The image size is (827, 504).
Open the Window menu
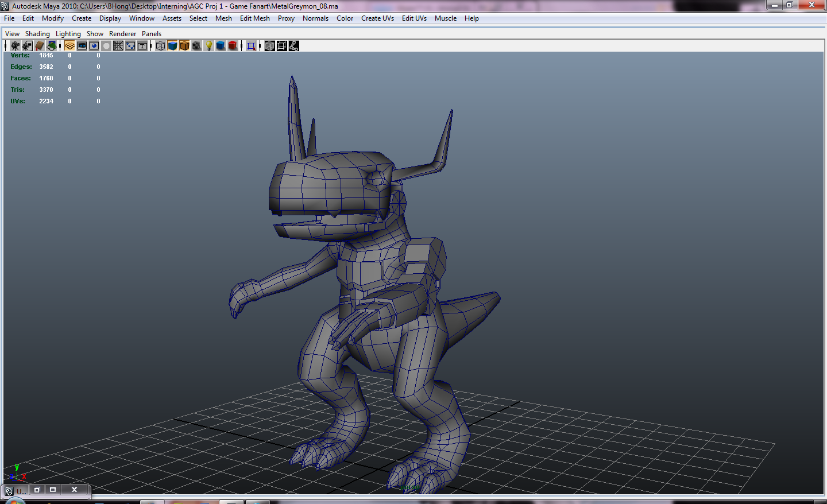(x=142, y=18)
